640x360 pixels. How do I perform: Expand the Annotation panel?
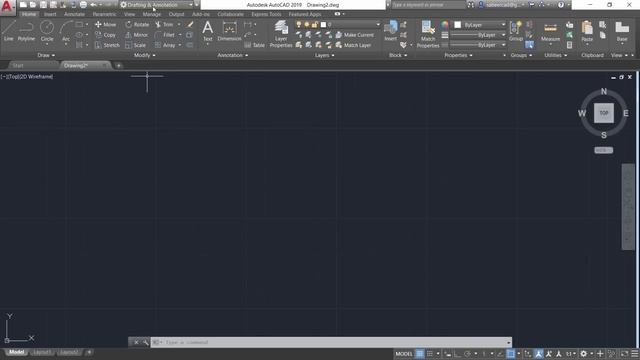pos(233,55)
